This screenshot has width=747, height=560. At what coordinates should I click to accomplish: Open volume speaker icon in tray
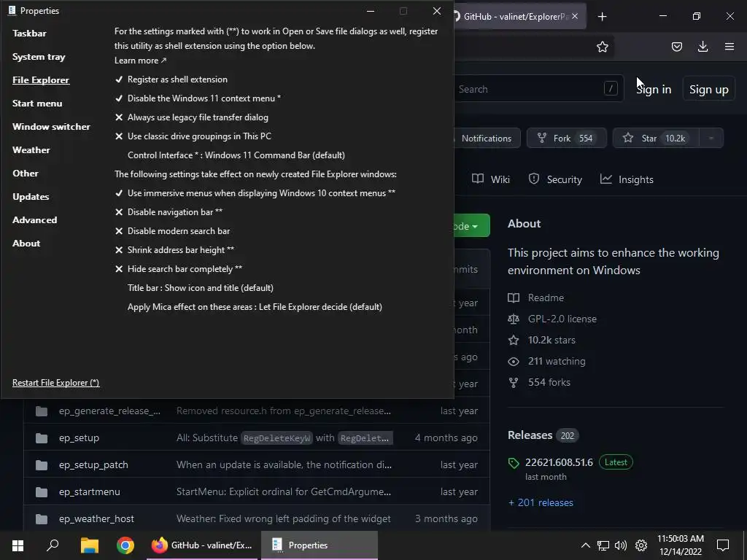tap(620, 545)
